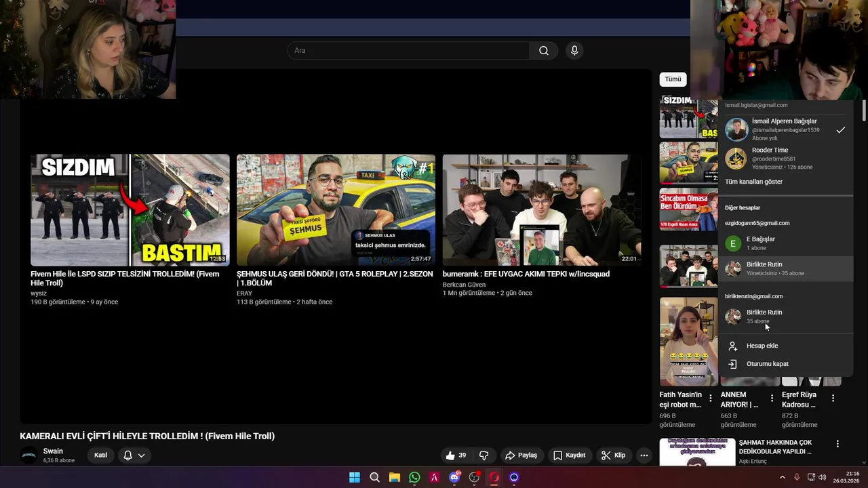Open options for ŞAHMAT HAKKINDA video

[x=837, y=444]
